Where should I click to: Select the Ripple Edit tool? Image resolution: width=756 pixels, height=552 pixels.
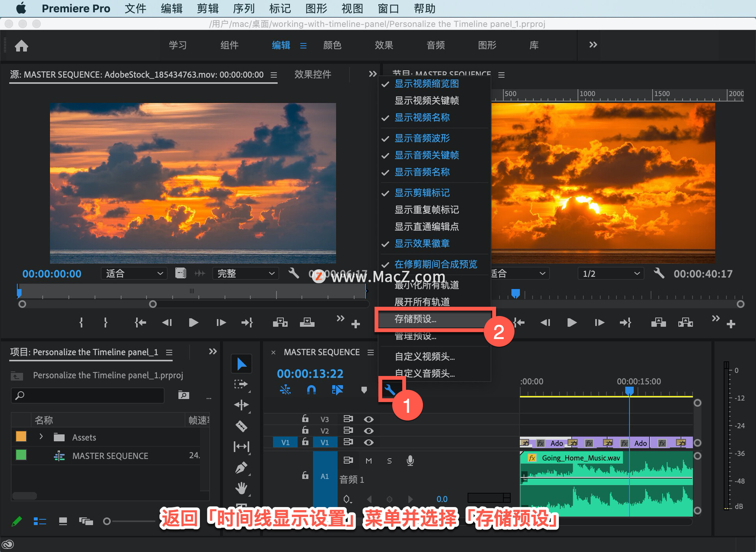tap(241, 405)
